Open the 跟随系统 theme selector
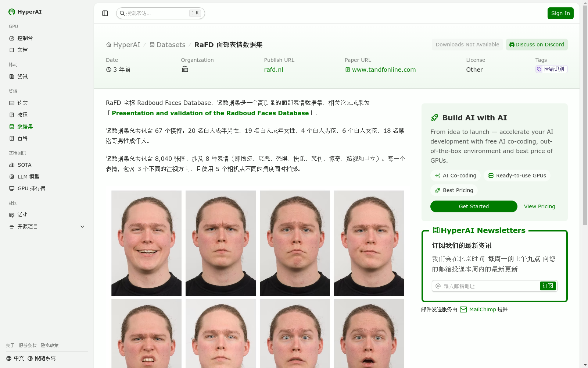This screenshot has height=368, width=588. click(x=42, y=358)
